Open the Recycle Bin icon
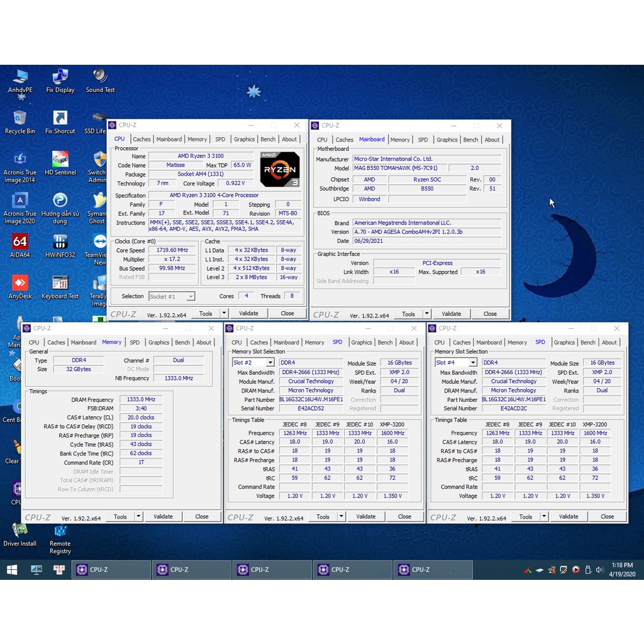Screen dimensions: 644x644 click(x=19, y=123)
